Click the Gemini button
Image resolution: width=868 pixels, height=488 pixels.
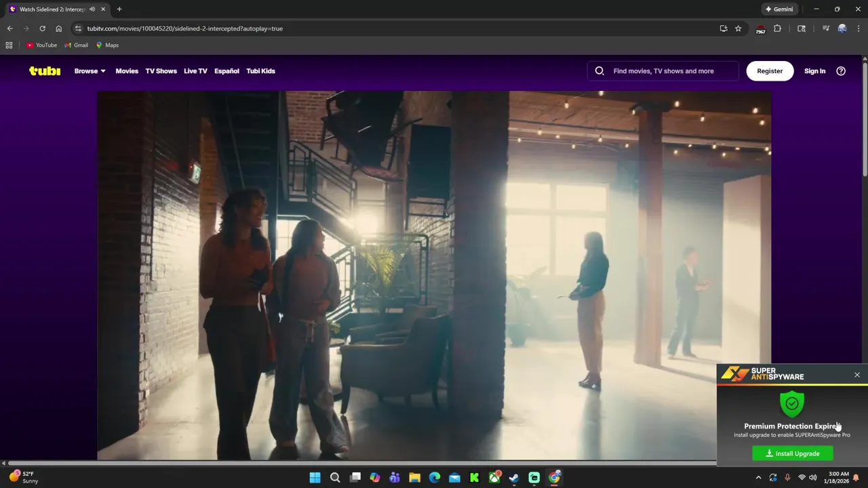779,9
